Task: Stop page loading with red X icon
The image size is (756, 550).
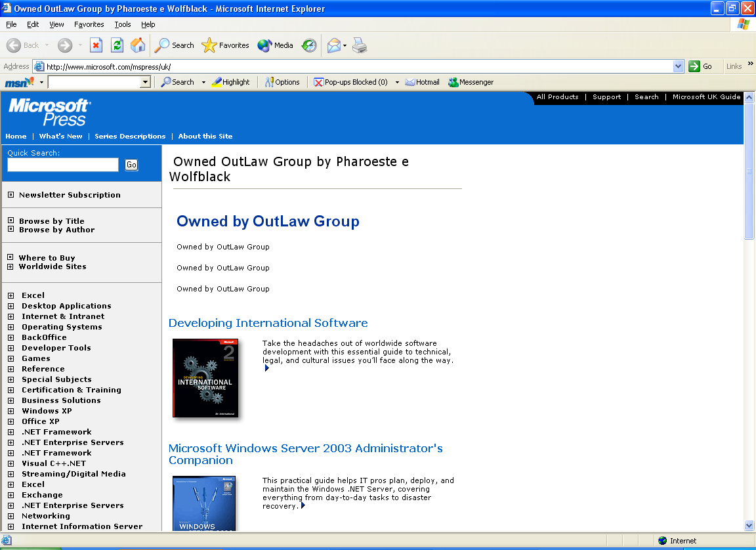Action: pos(96,45)
